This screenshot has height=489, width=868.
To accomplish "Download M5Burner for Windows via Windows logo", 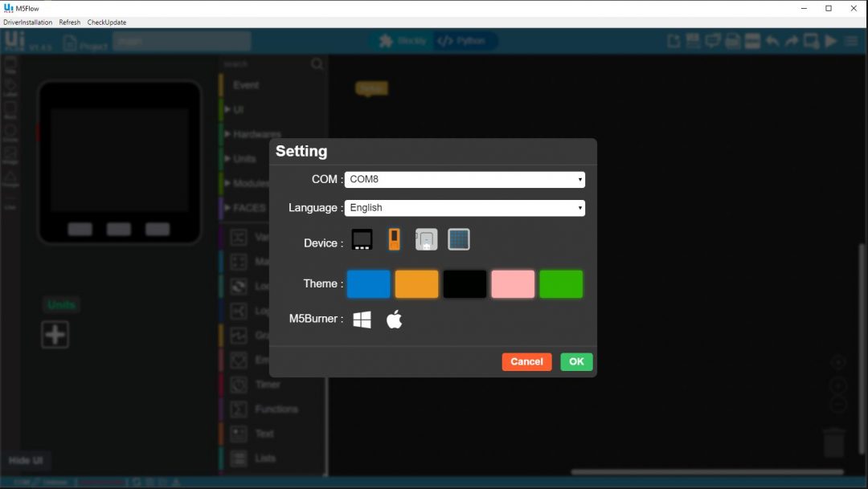I will [x=362, y=320].
